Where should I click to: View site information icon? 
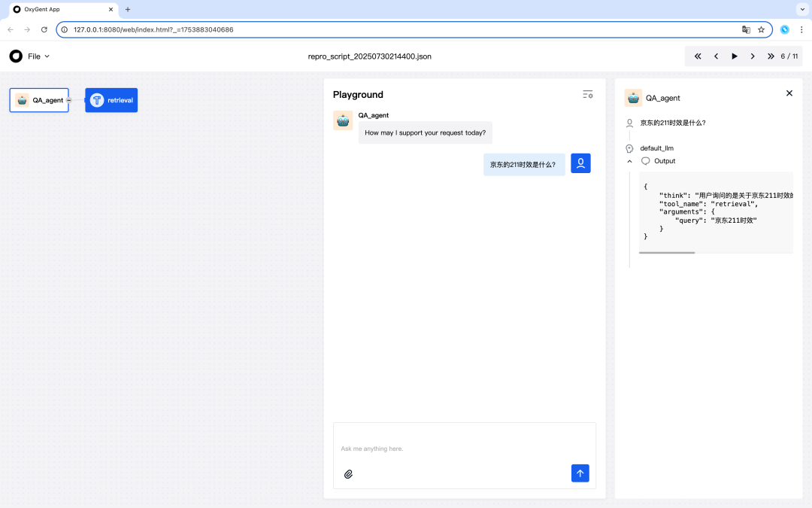(x=64, y=29)
